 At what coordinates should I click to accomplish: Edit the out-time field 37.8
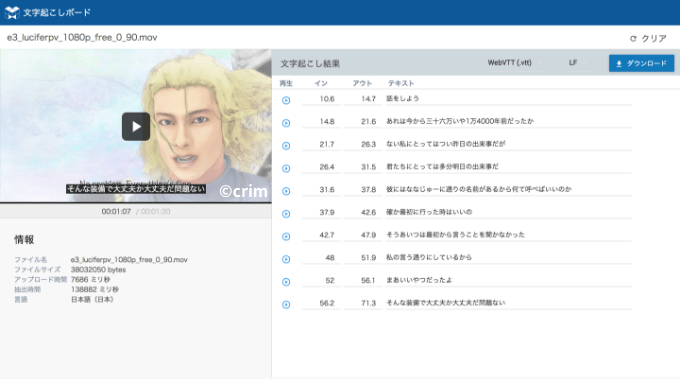tap(363, 190)
